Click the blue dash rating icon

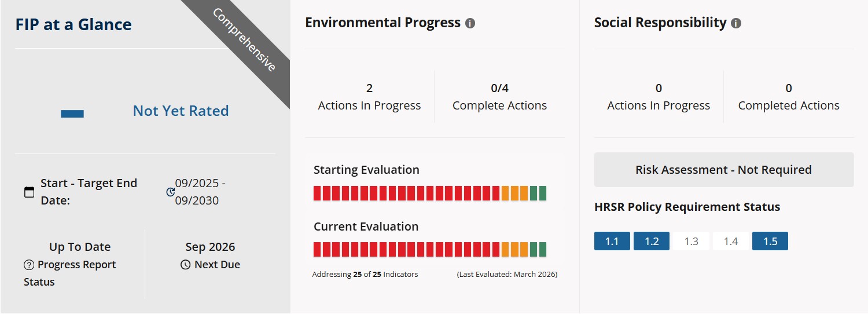click(x=72, y=114)
